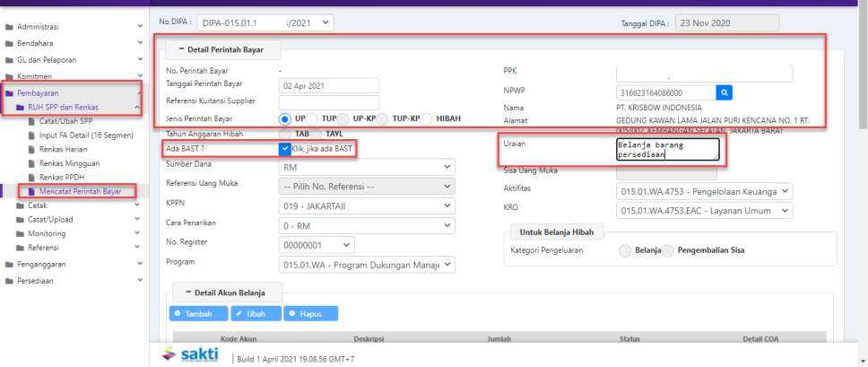
Task: Click the Tambah button
Action: click(x=197, y=314)
